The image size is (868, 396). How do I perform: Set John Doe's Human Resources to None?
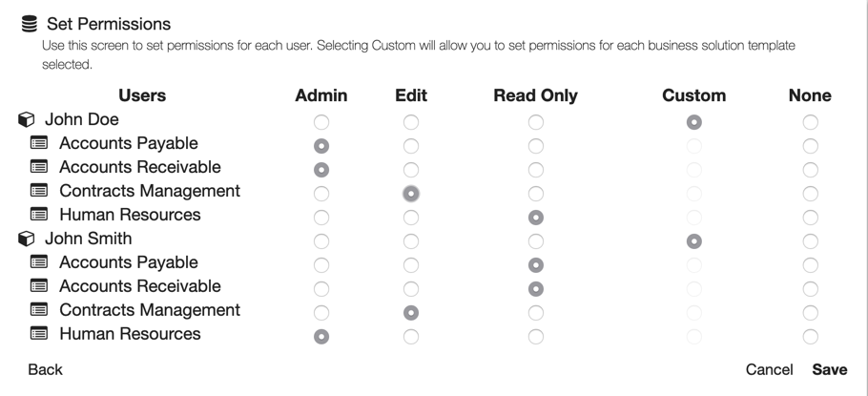click(x=810, y=218)
